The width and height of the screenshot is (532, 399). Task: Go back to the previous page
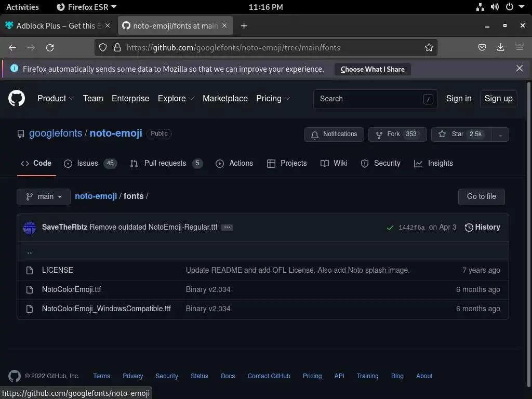12,48
